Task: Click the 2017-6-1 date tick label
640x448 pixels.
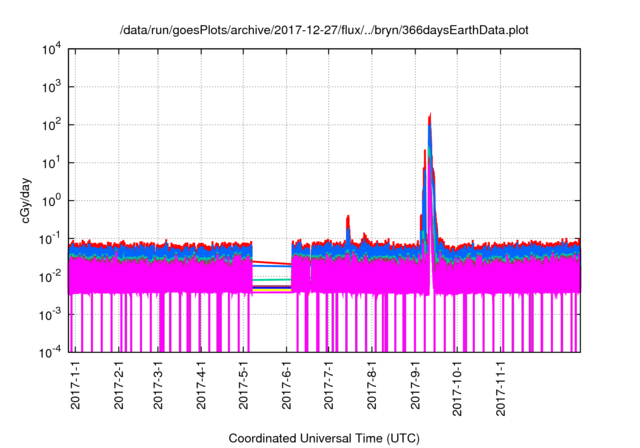Action: click(288, 386)
